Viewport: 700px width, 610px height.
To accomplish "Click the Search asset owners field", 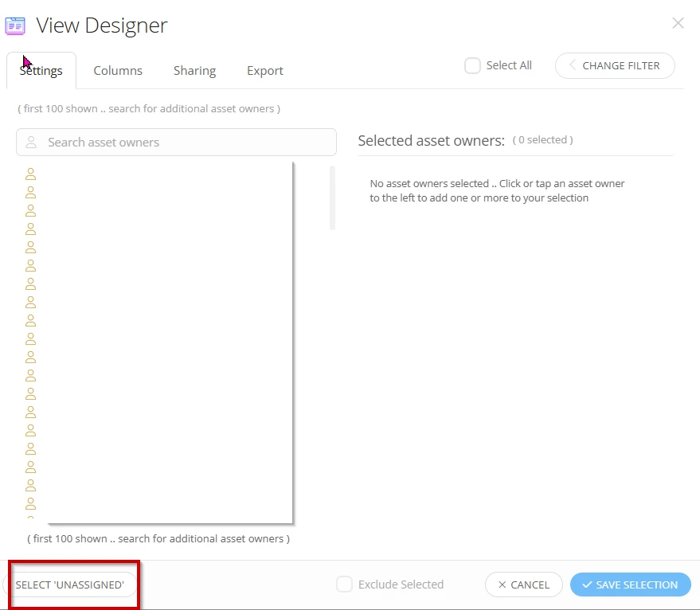I will point(176,142).
